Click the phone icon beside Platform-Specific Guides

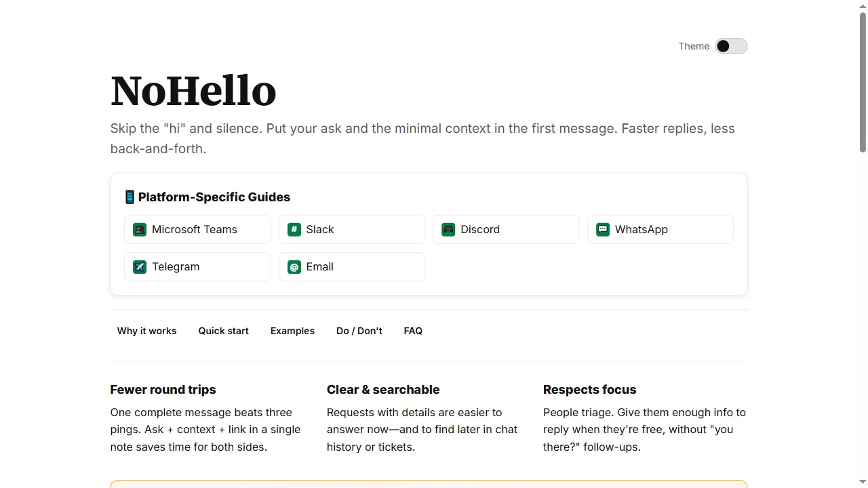pyautogui.click(x=129, y=197)
